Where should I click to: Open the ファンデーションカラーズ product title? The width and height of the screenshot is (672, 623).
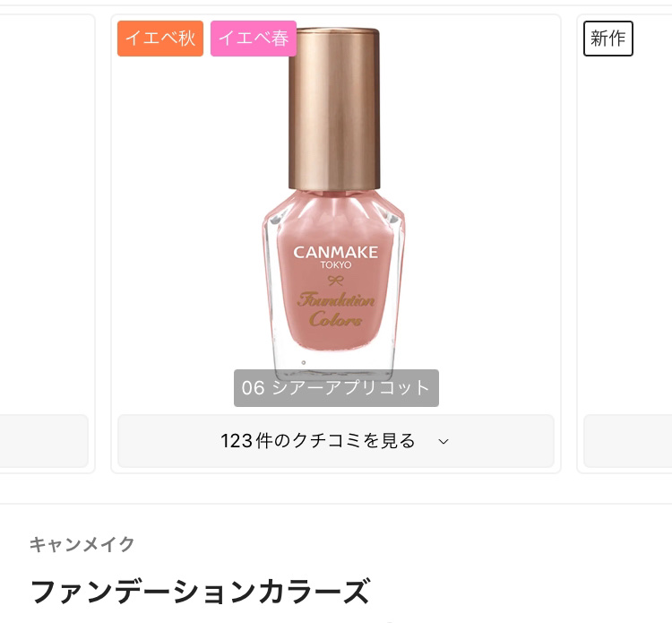tap(200, 592)
